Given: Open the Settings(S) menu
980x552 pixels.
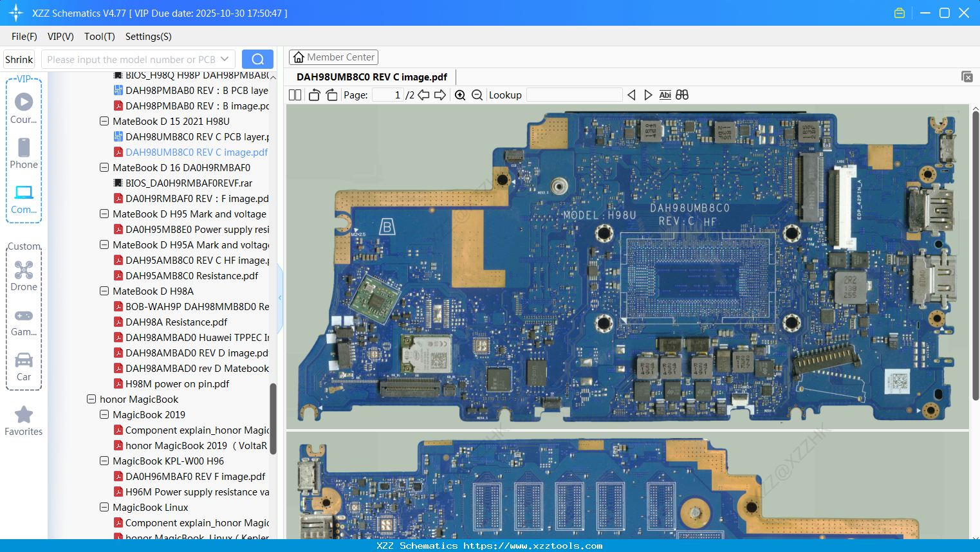Looking at the screenshot, I should (x=149, y=37).
